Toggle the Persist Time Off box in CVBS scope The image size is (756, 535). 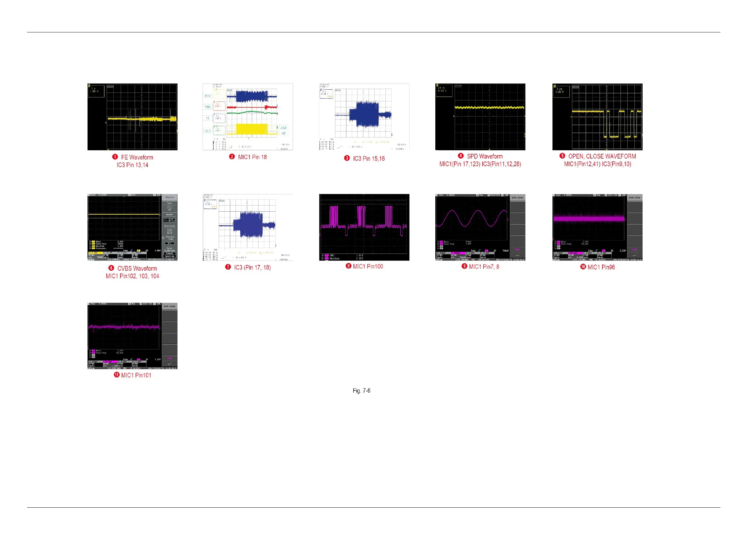170,243
